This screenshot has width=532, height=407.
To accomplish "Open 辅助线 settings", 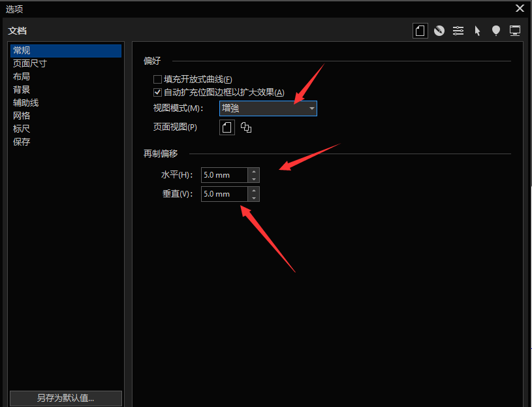I will coord(66,103).
